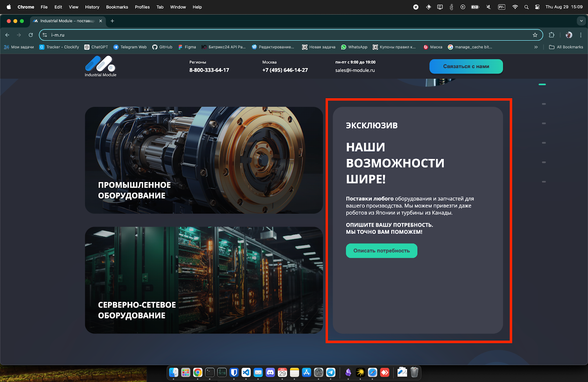
Task: Call Moscow number +7 (495) 646-14-27
Action: tap(285, 70)
